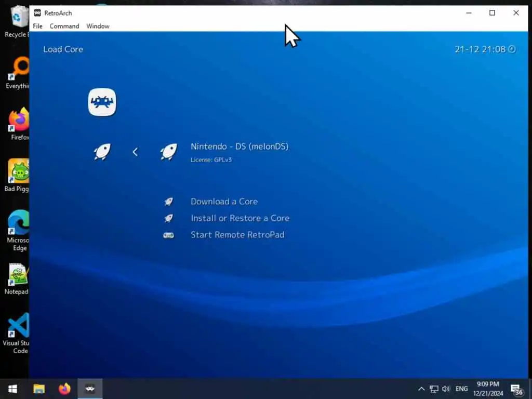
Task: Open Firefox from the taskbar
Action: pyautogui.click(x=64, y=389)
